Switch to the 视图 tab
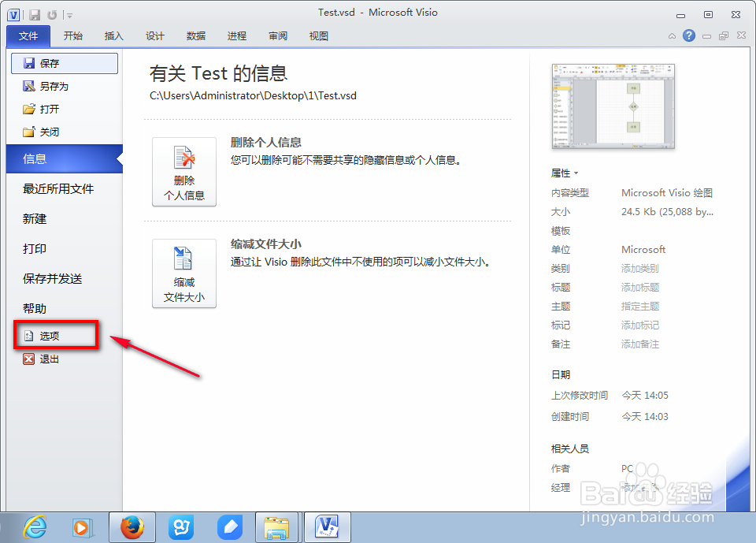This screenshot has width=756, height=543. pos(319,36)
